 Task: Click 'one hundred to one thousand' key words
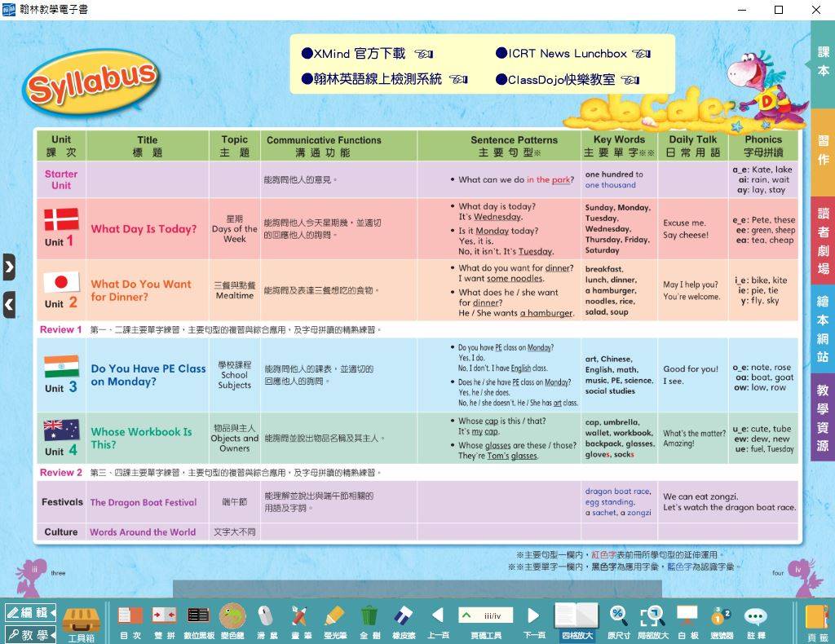[x=613, y=179]
